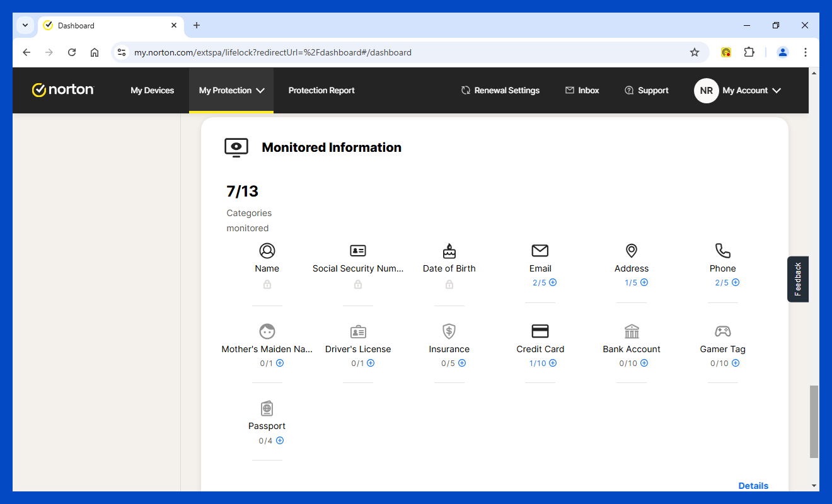
Task: Open Renewal Settings
Action: (500, 91)
